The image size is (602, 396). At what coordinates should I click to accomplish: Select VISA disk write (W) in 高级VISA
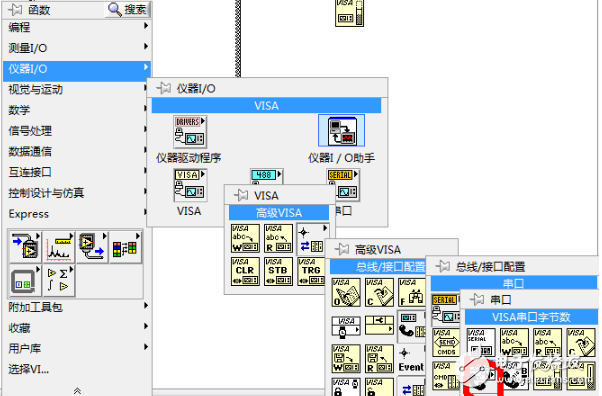click(346, 359)
